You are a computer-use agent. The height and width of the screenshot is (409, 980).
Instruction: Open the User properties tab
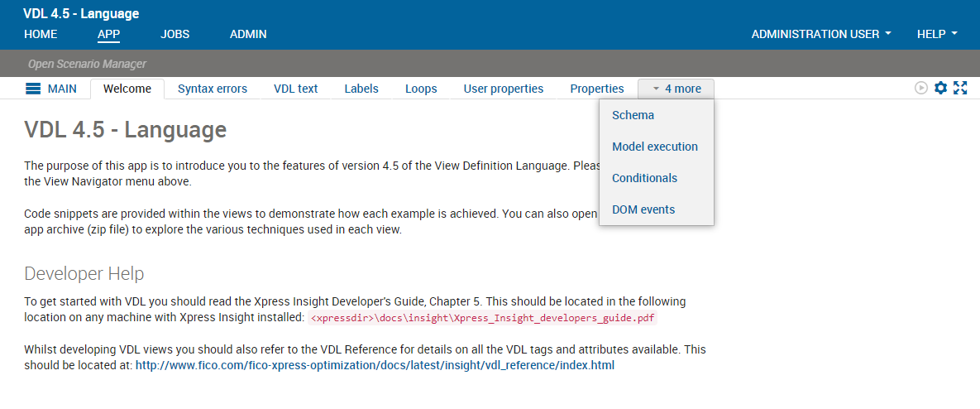tap(504, 89)
